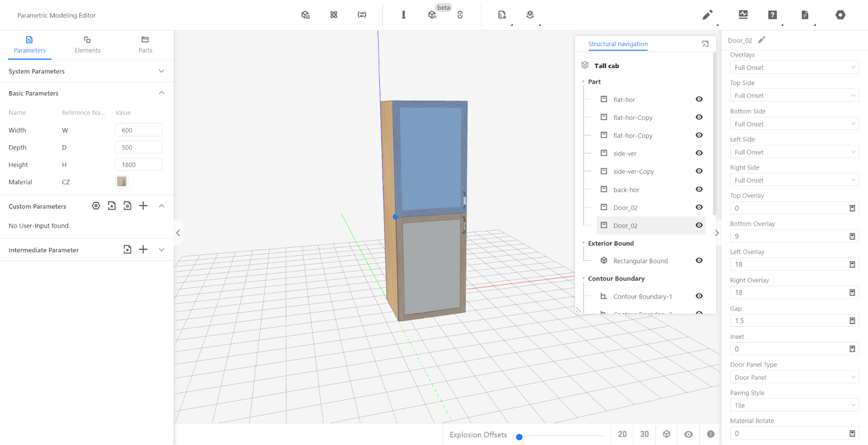Switch to the Parts tab
The image size is (868, 445).
point(145,44)
